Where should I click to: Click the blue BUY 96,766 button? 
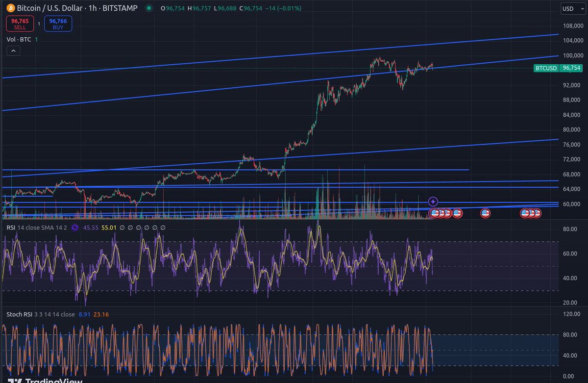pos(58,24)
